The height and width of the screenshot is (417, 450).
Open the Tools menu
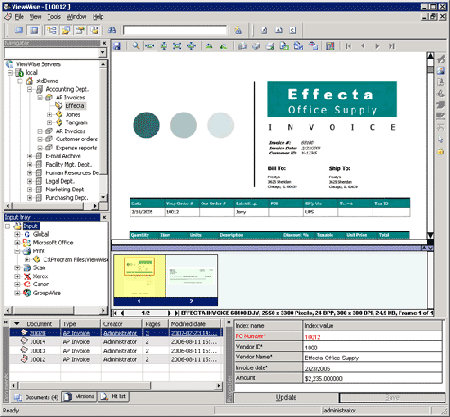coord(54,16)
